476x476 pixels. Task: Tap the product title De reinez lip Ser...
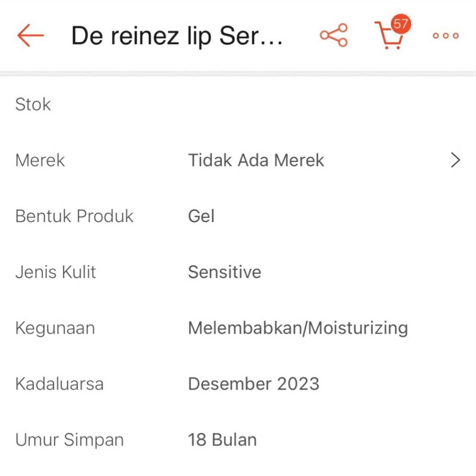(x=178, y=36)
